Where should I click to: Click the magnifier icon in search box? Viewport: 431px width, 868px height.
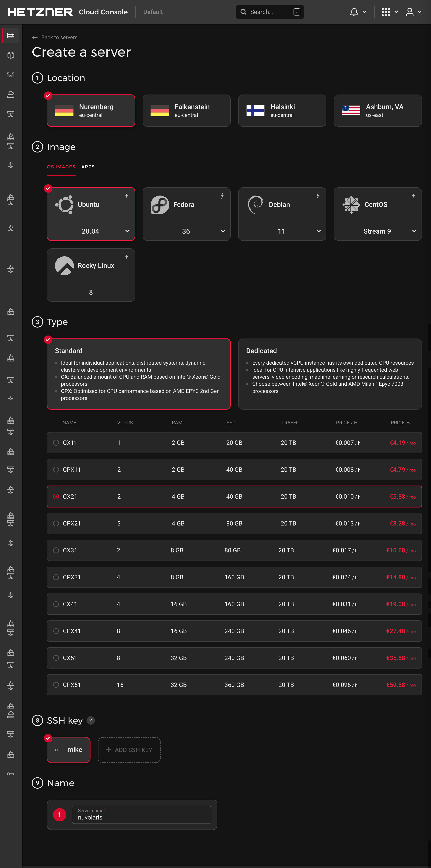click(x=243, y=12)
